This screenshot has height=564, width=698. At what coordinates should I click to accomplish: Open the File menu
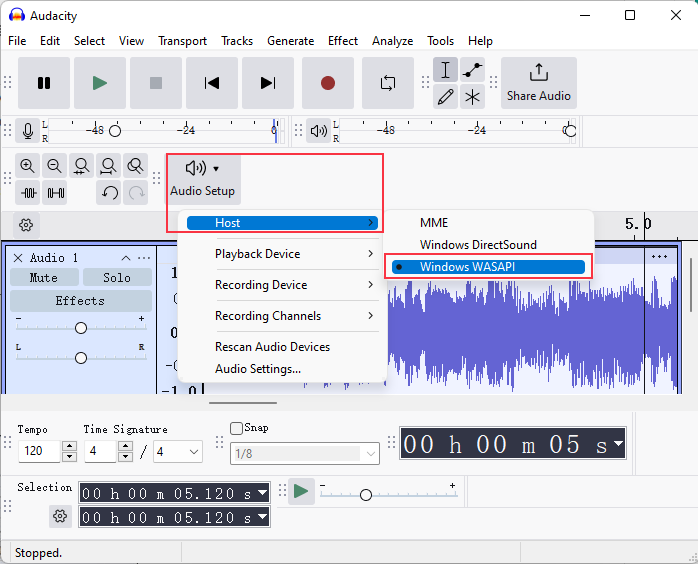point(17,41)
